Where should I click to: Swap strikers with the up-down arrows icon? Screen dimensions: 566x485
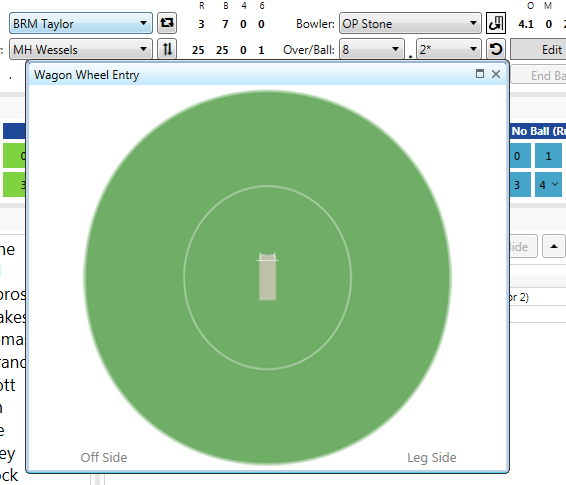pyautogui.click(x=167, y=49)
